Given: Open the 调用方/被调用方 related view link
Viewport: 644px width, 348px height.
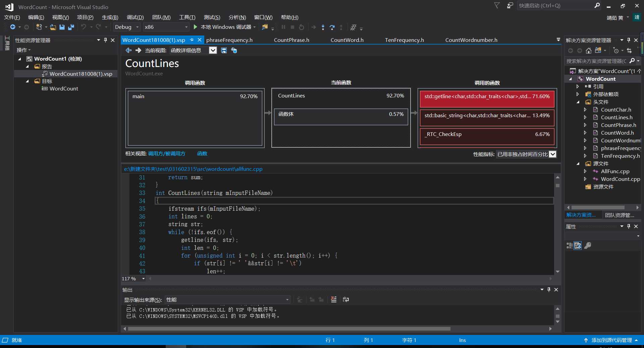Looking at the screenshot, I should click(167, 153).
